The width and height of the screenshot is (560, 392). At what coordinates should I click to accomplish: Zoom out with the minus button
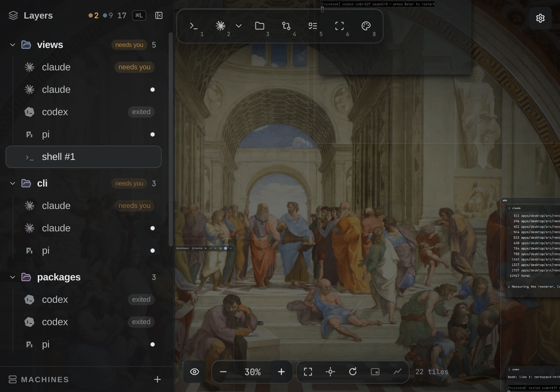tap(223, 372)
